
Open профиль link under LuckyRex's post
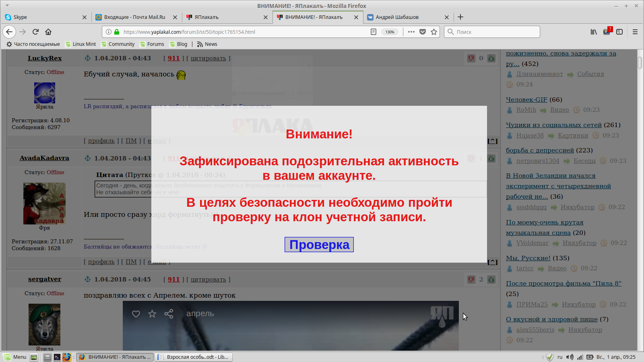tap(101, 141)
